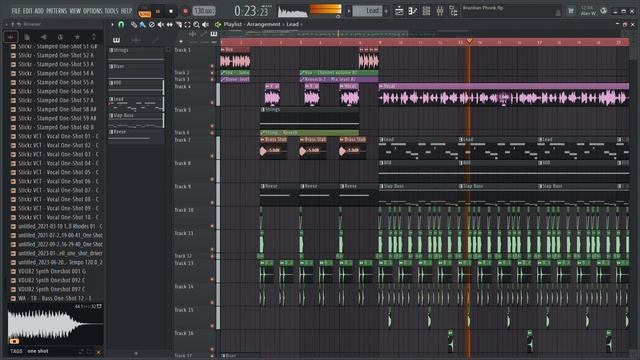The image size is (640, 360).
Task: Mute Track 5 with its dot toggle
Action: [x=212, y=126]
